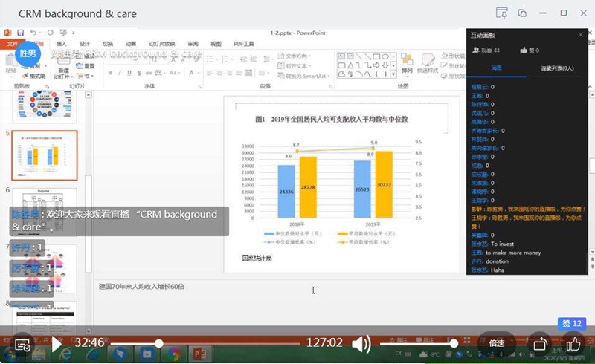Open the danmaku settings icon at bottom left
This screenshot has height=364, width=595.
point(23,345)
